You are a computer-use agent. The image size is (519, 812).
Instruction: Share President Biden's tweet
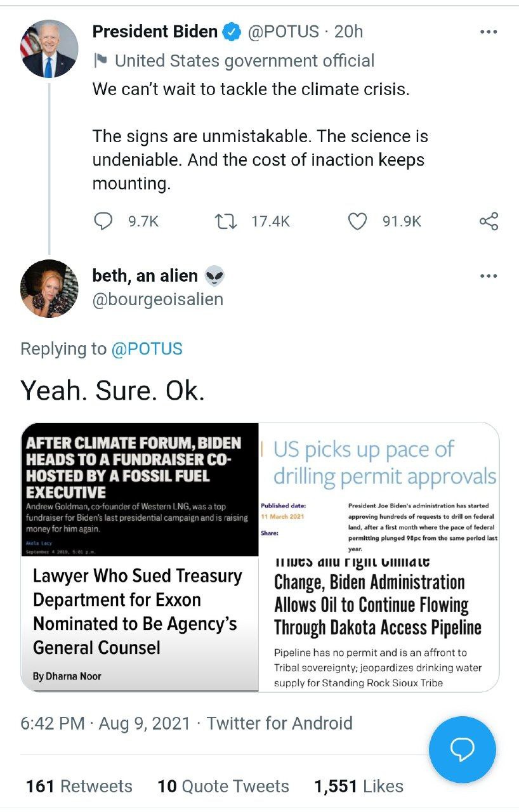(x=489, y=221)
